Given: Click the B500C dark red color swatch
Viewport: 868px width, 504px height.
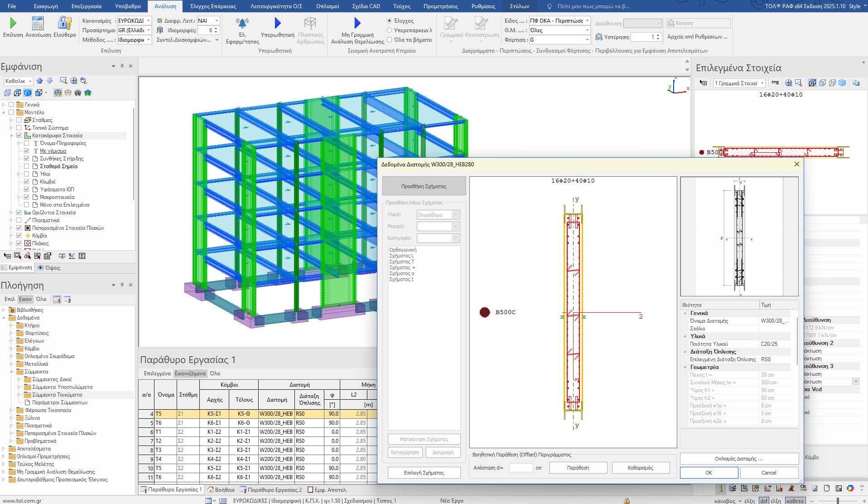Looking at the screenshot, I should click(x=485, y=312).
